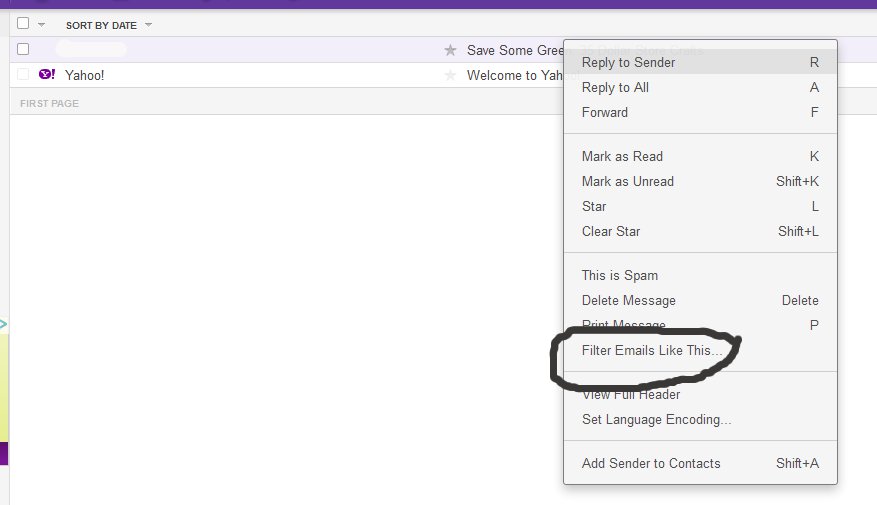
Task: Click the Star context menu entry
Action: 700,206
